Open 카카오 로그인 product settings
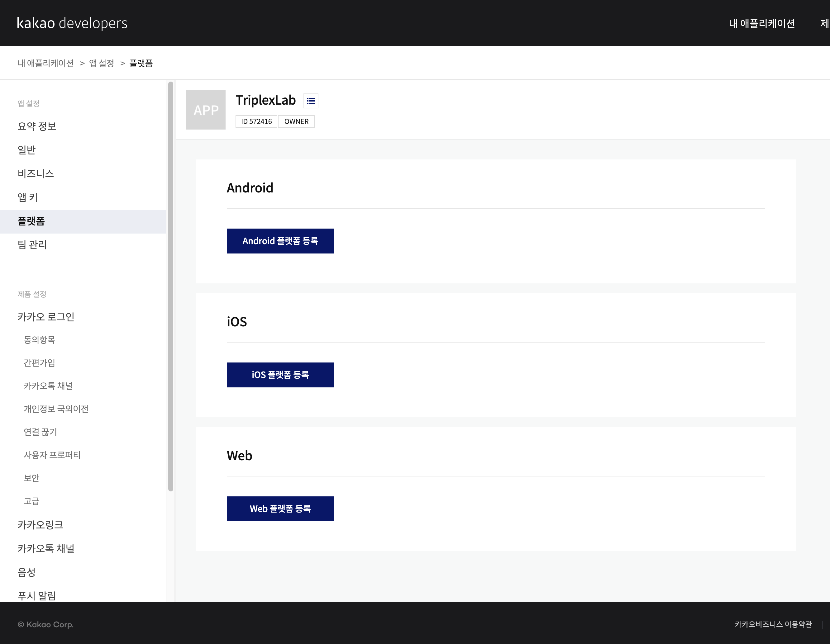 pyautogui.click(x=46, y=317)
